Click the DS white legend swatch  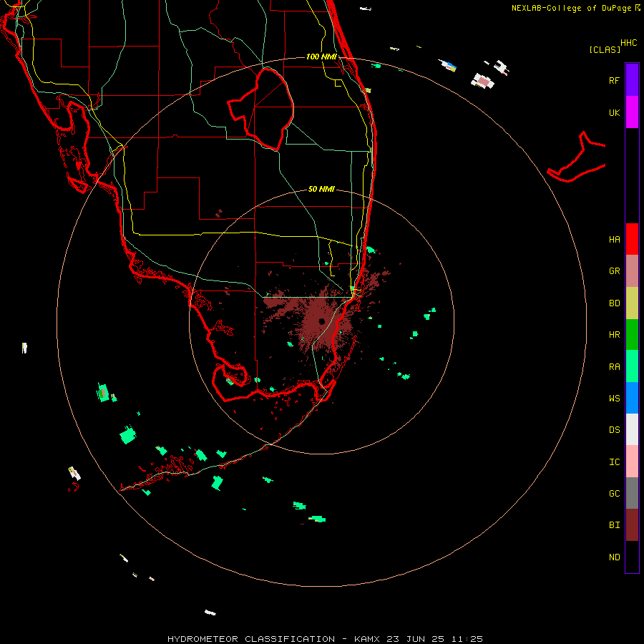(x=632, y=429)
